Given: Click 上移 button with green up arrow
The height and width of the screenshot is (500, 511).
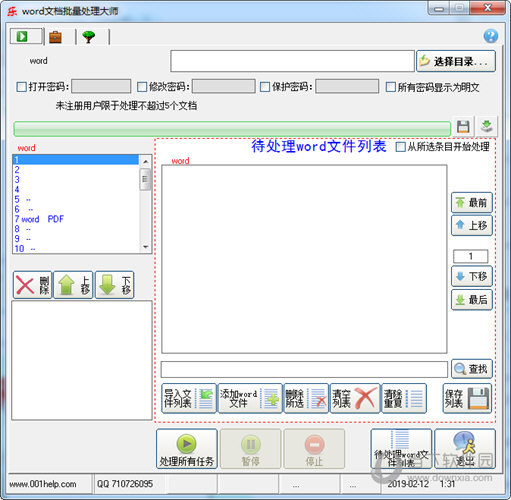Looking at the screenshot, I should coord(73,285).
